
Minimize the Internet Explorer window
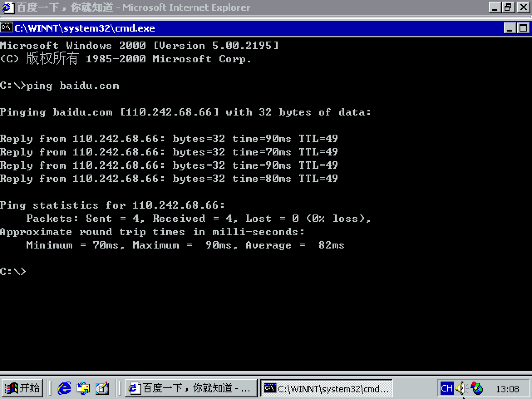pos(495,7)
